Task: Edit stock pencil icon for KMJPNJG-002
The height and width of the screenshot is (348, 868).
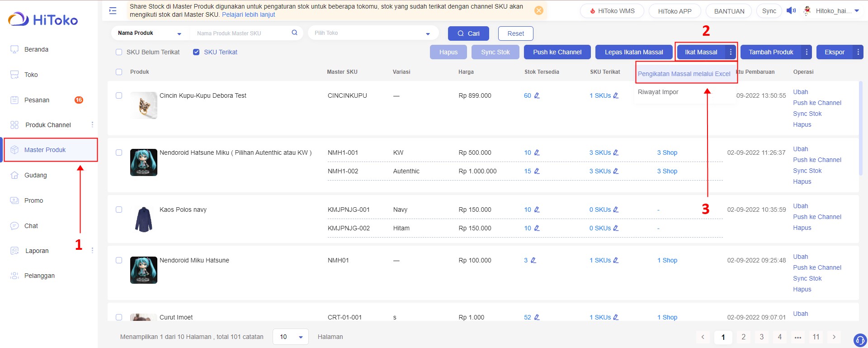Action: (537, 228)
